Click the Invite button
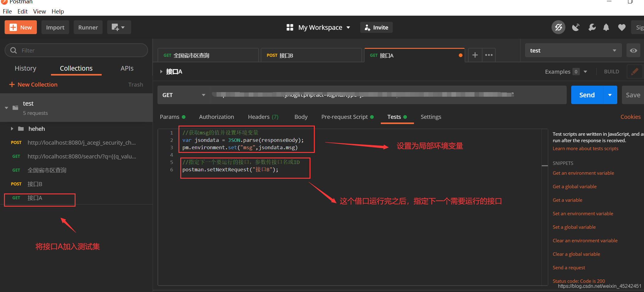Viewport: 644px width, 292px height. coord(377,27)
